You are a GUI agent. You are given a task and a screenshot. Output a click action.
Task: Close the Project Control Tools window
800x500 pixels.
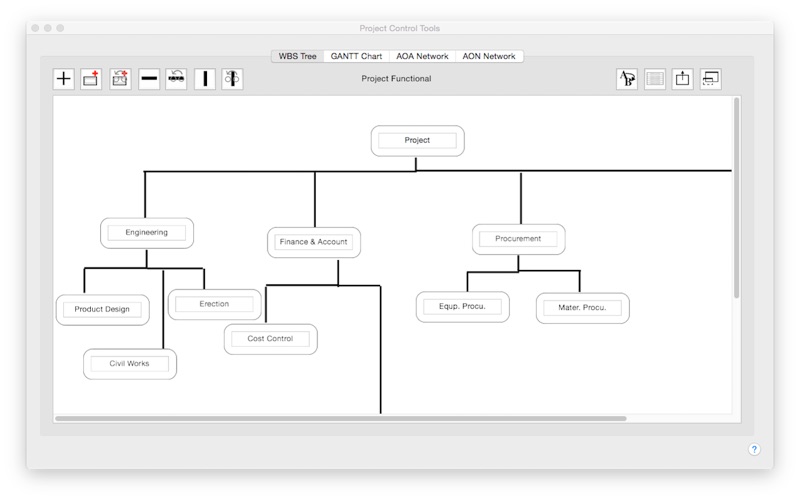coord(35,28)
